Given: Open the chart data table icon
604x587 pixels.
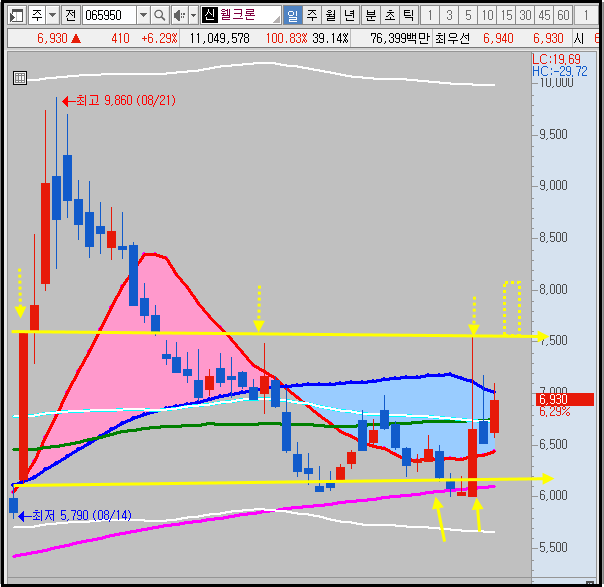Looking at the screenshot, I should coord(20,78).
